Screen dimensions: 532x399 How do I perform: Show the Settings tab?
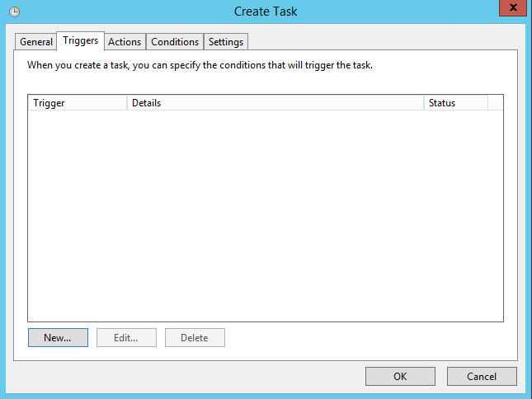226,42
